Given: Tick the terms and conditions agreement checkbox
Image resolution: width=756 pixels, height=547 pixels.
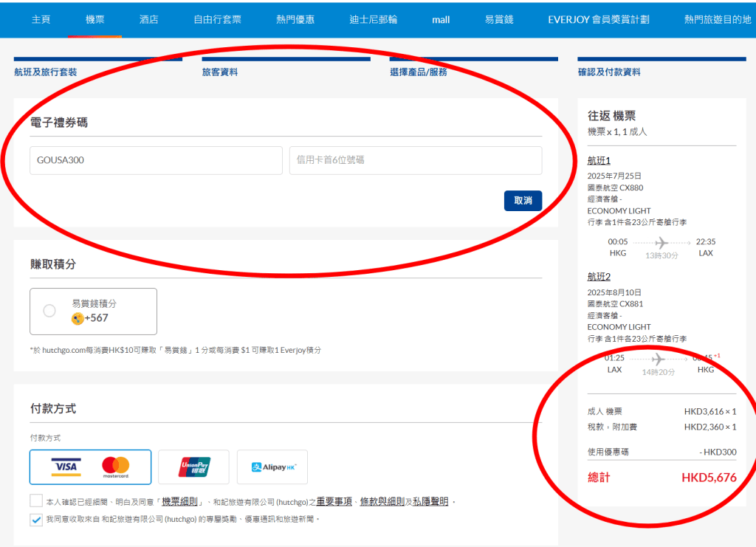Looking at the screenshot, I should (x=36, y=501).
